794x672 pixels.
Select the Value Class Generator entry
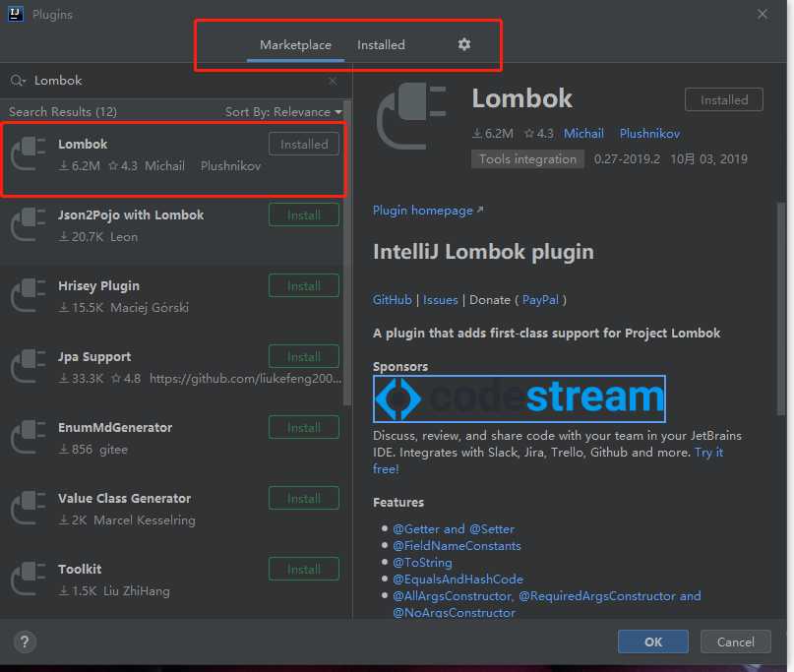(x=172, y=514)
